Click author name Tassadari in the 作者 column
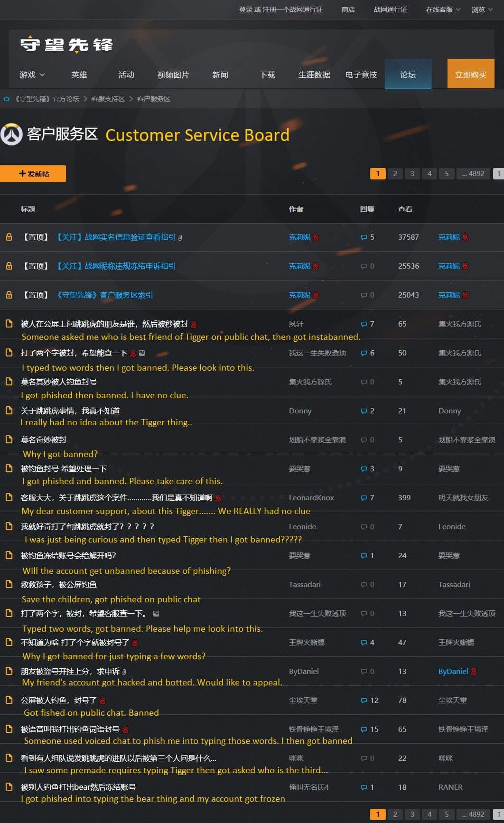This screenshot has width=504, height=823. [x=305, y=584]
